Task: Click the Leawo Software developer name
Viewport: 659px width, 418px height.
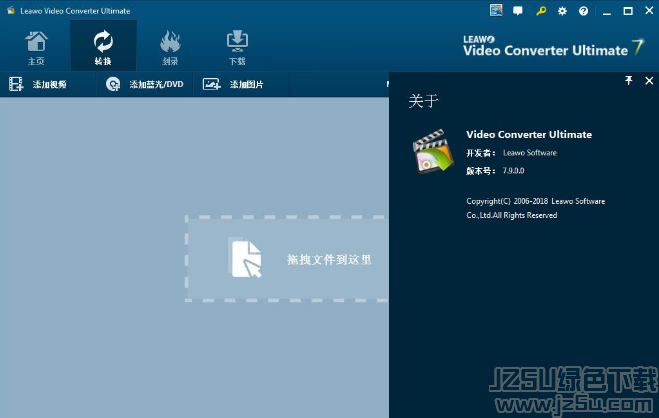Action: (530, 153)
